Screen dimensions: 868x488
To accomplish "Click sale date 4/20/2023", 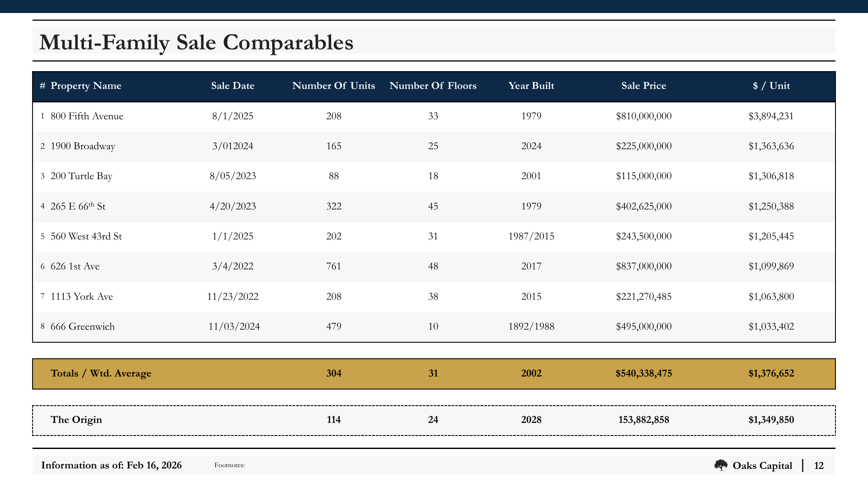I will (233, 206).
